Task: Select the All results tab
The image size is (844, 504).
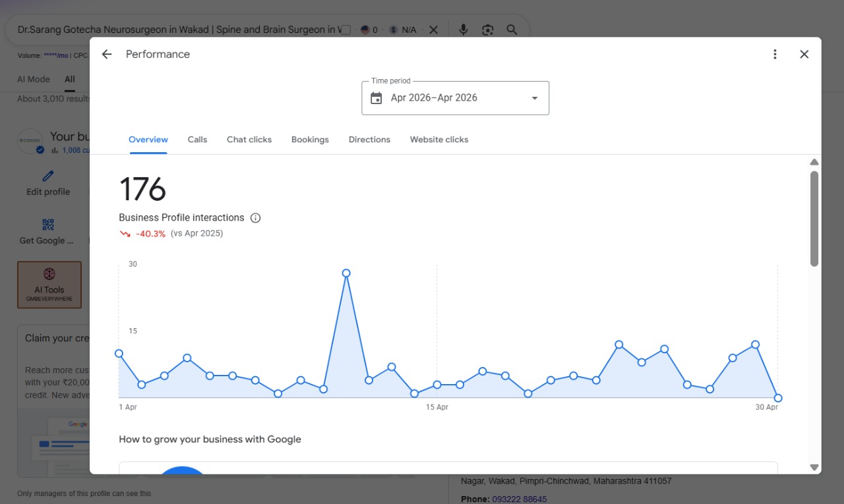Action: pos(70,79)
